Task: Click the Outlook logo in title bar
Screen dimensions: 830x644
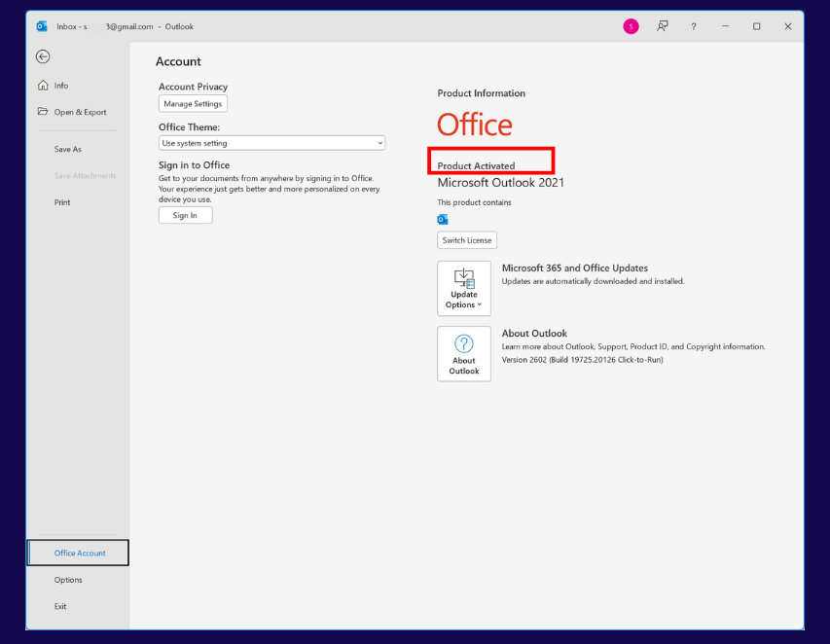Action: 42,26
